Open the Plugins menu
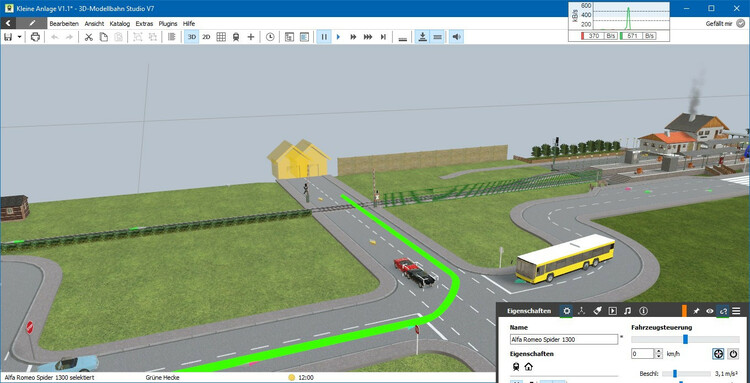Image resolution: width=750 pixels, height=383 pixels. [168, 23]
